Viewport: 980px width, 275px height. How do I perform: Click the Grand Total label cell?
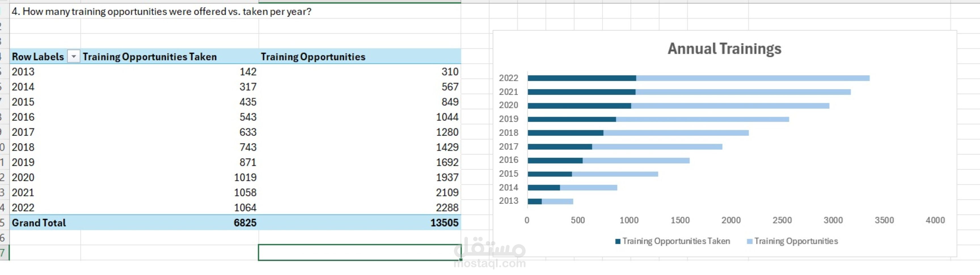point(45,223)
